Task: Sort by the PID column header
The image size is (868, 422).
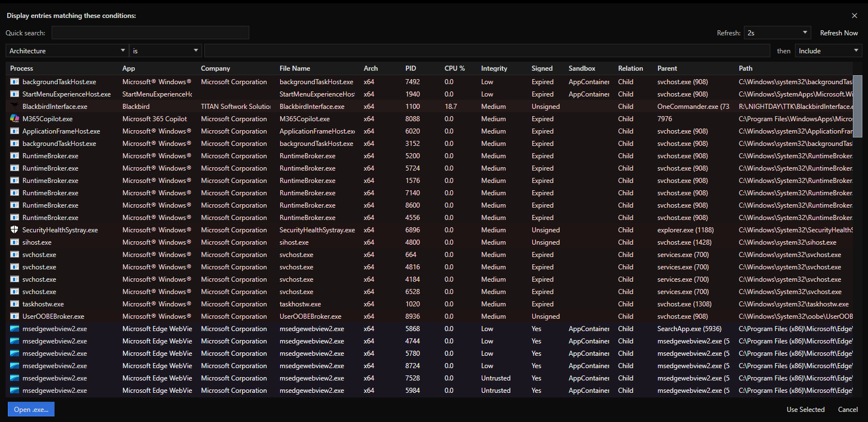Action: pos(411,68)
